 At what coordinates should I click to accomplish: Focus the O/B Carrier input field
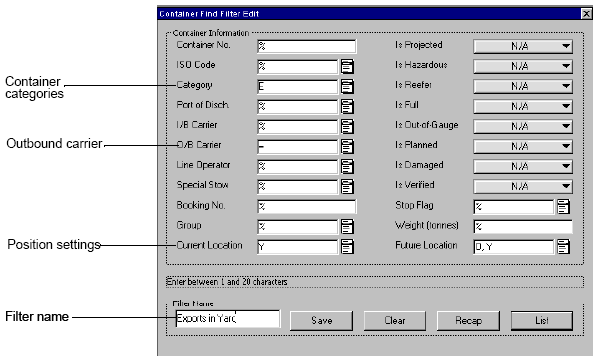(x=298, y=146)
